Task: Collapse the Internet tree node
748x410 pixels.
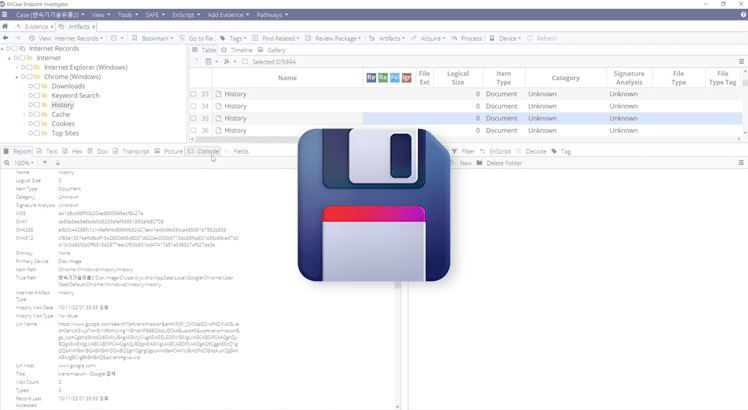Action: point(9,58)
